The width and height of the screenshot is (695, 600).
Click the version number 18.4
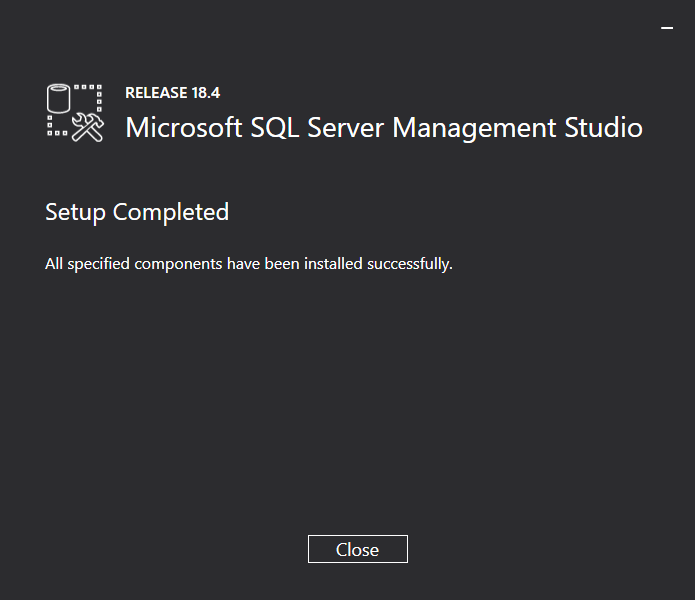[x=205, y=93]
